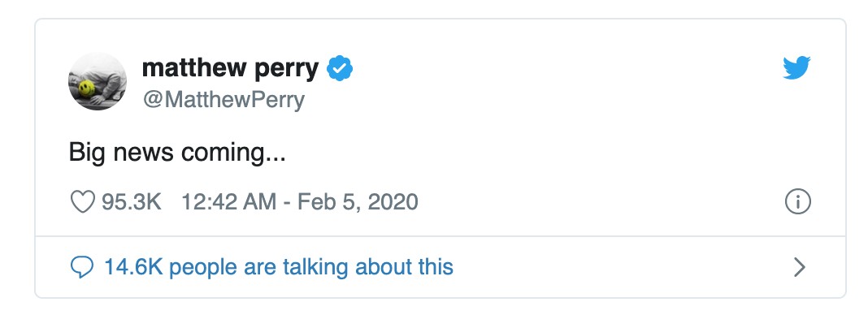Open the 12:42 AM timestamp link
Viewport: 868px width, 315px height.
[228, 202]
